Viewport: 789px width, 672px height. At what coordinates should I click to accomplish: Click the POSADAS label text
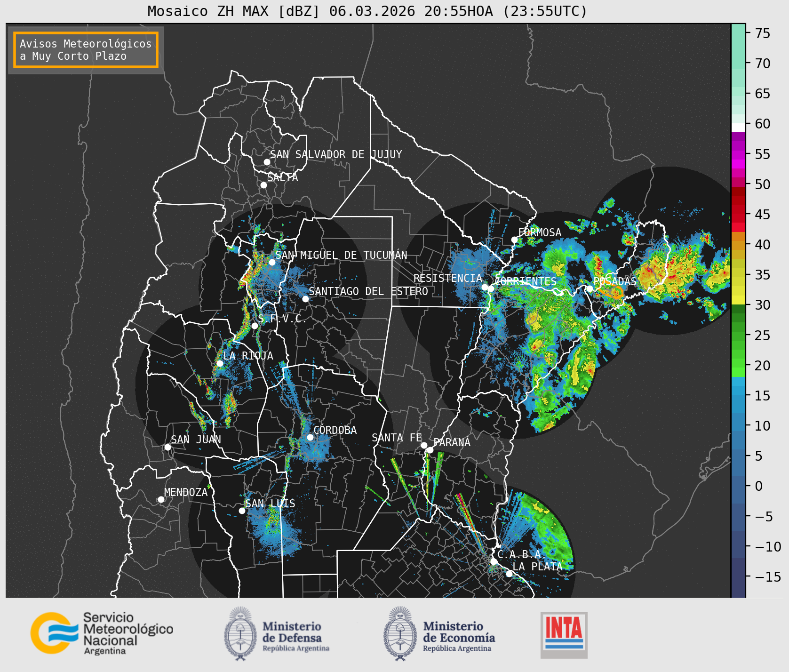(615, 281)
